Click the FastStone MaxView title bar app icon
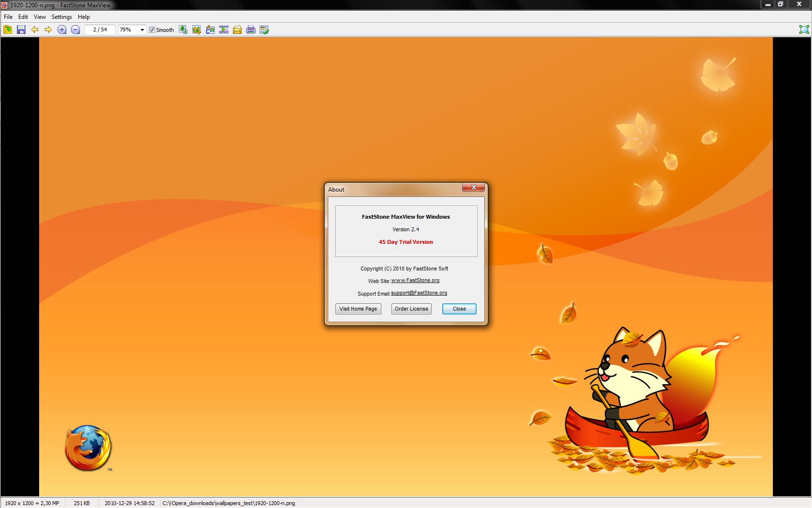The width and height of the screenshot is (812, 508). coord(4,5)
